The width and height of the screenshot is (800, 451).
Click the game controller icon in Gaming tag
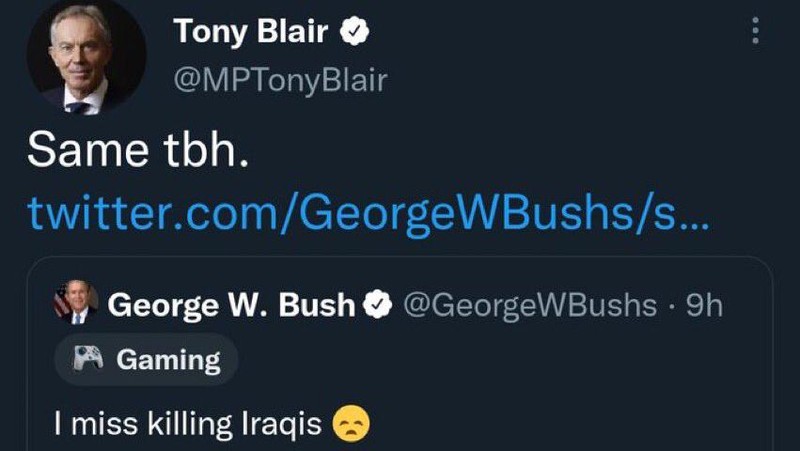point(91,359)
